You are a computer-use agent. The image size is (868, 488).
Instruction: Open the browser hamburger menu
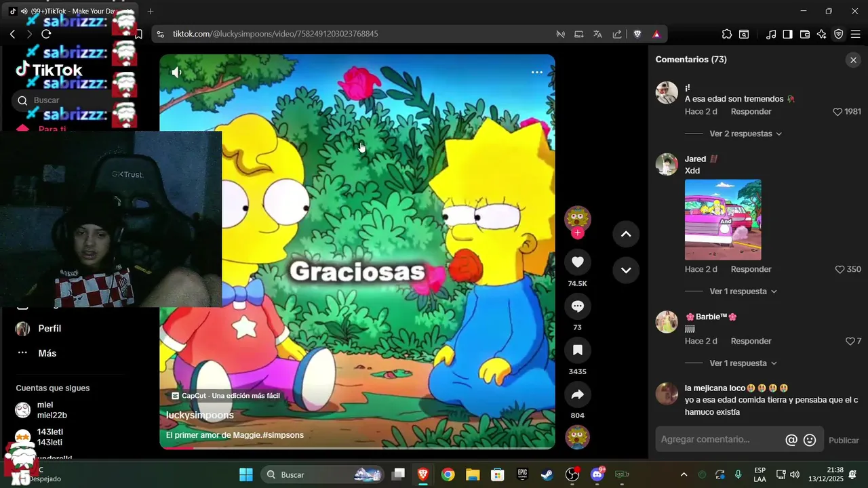point(855,34)
